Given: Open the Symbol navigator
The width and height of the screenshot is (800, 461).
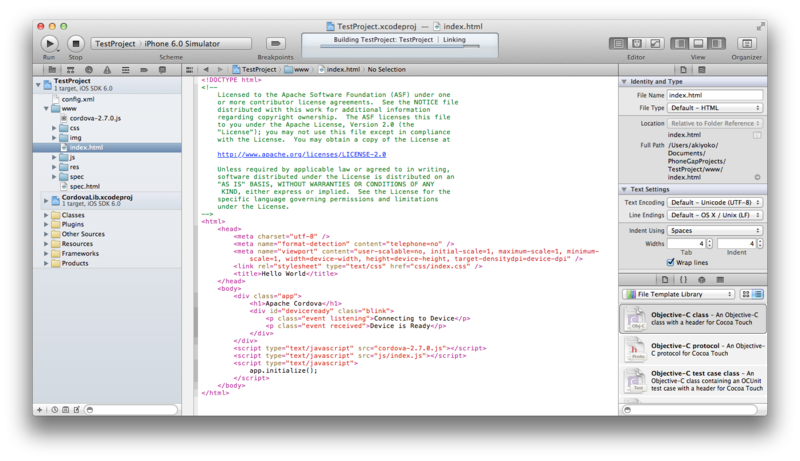Looking at the screenshot, I should tap(70, 70).
